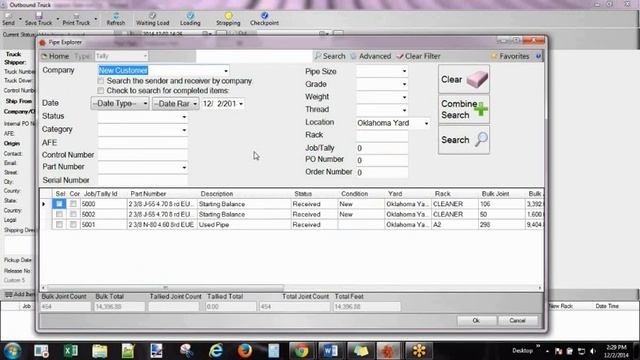Tick the Cor checkbox for job 5001
Image resolution: width=640 pixels, height=360 pixels.
coord(73,224)
